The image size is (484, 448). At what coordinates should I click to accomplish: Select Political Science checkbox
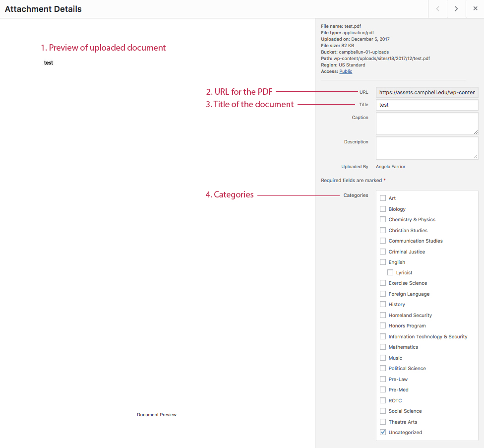(383, 368)
